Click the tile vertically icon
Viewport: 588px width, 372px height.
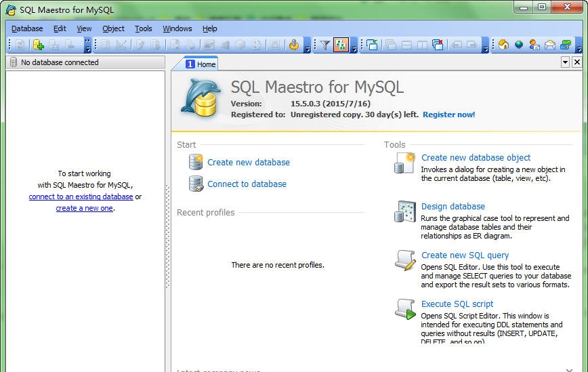tap(422, 45)
